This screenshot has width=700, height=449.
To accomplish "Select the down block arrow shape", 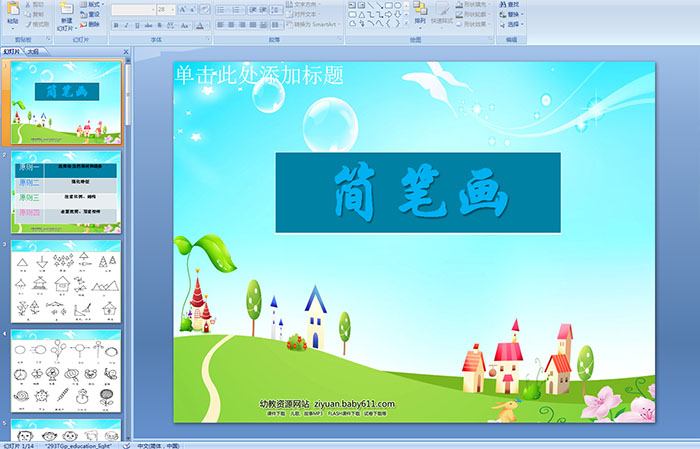I will (x=398, y=15).
